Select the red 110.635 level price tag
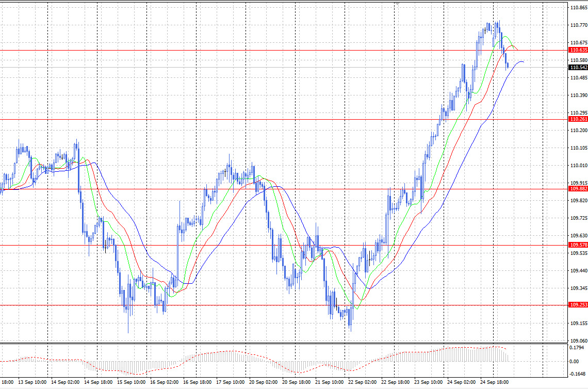Screen dimensions: 588x389 (x=578, y=50)
